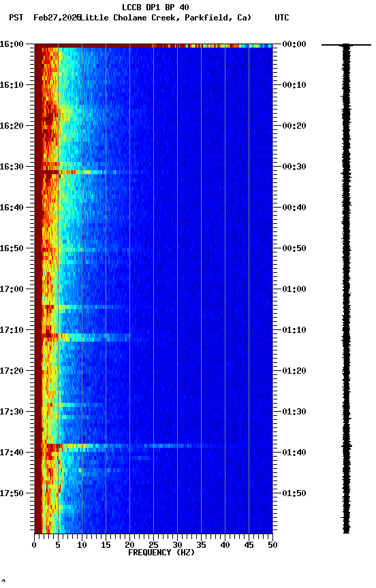The height and width of the screenshot is (588, 376).
Task: Click the 01:20 UTC time label
Action: click(294, 372)
